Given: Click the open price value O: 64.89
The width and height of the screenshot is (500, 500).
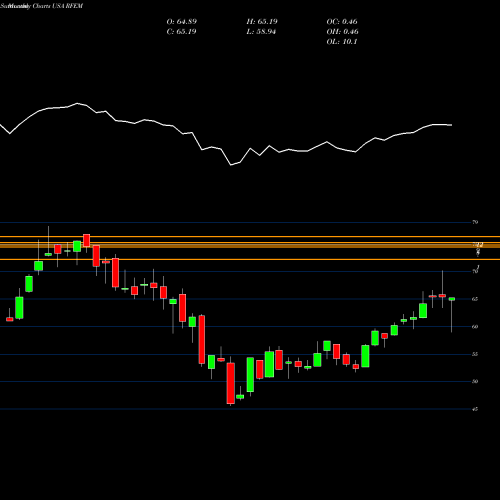Looking at the screenshot, I should (182, 22).
